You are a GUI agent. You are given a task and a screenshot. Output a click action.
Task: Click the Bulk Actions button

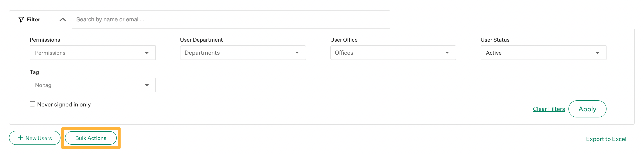(x=91, y=138)
